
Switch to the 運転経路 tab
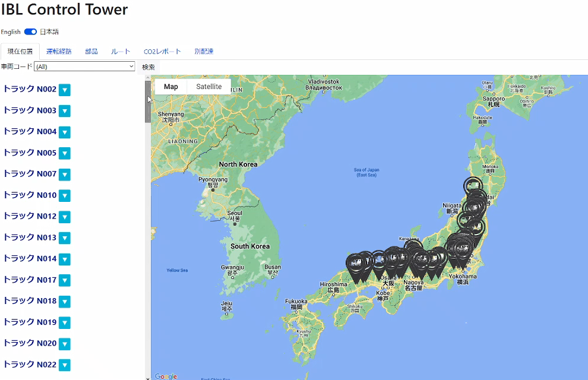pyautogui.click(x=59, y=52)
